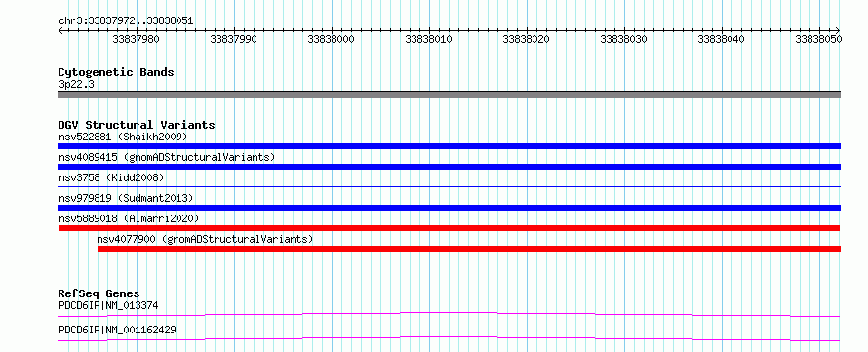
Task: Click nsv5889018 (Almarri2020) label
Action: (x=129, y=218)
